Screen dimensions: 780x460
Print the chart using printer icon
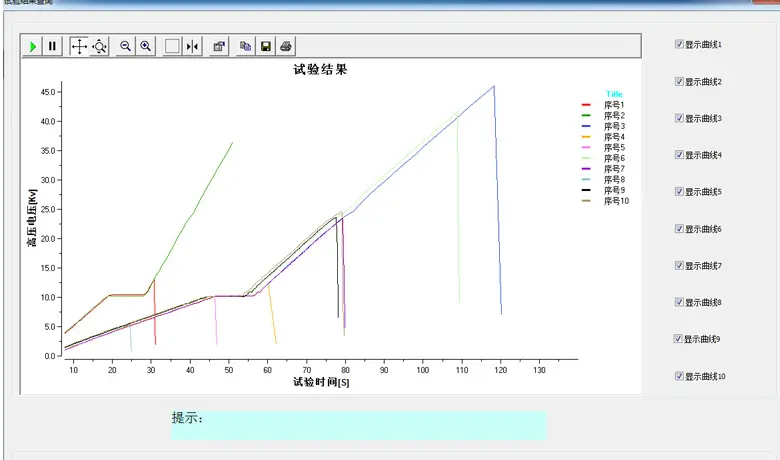(286, 46)
